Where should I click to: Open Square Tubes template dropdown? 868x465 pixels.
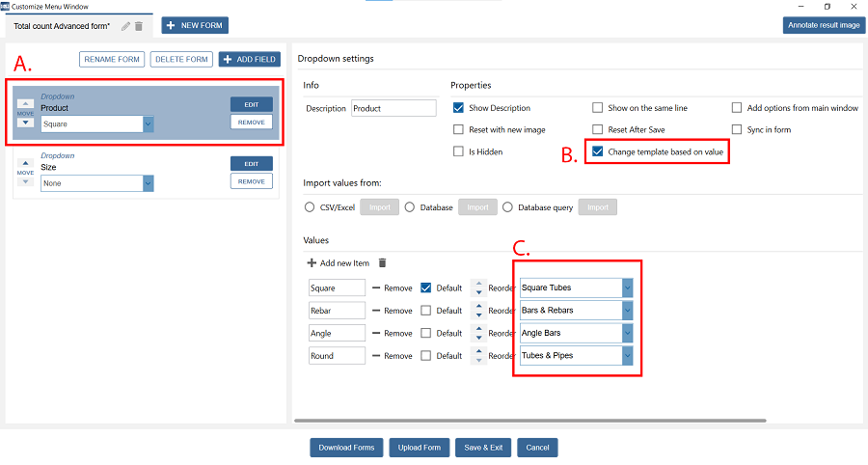(x=628, y=287)
